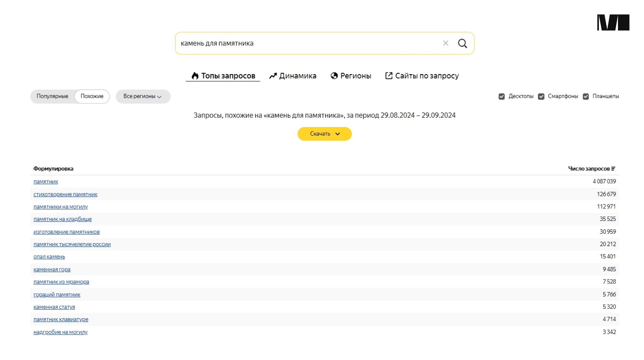Click the magnifying glass search icon
Screen dimensions: 644x360
pyautogui.click(x=462, y=43)
